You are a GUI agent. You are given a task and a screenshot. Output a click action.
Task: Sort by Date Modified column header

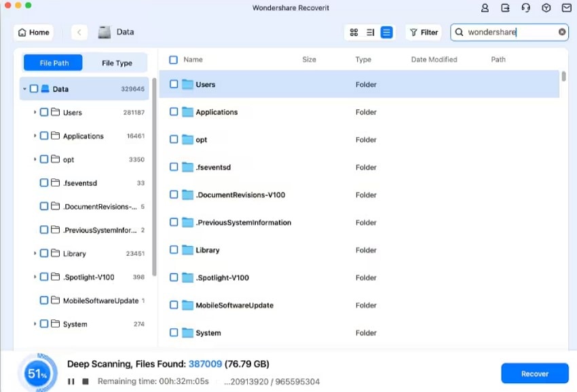(x=434, y=60)
